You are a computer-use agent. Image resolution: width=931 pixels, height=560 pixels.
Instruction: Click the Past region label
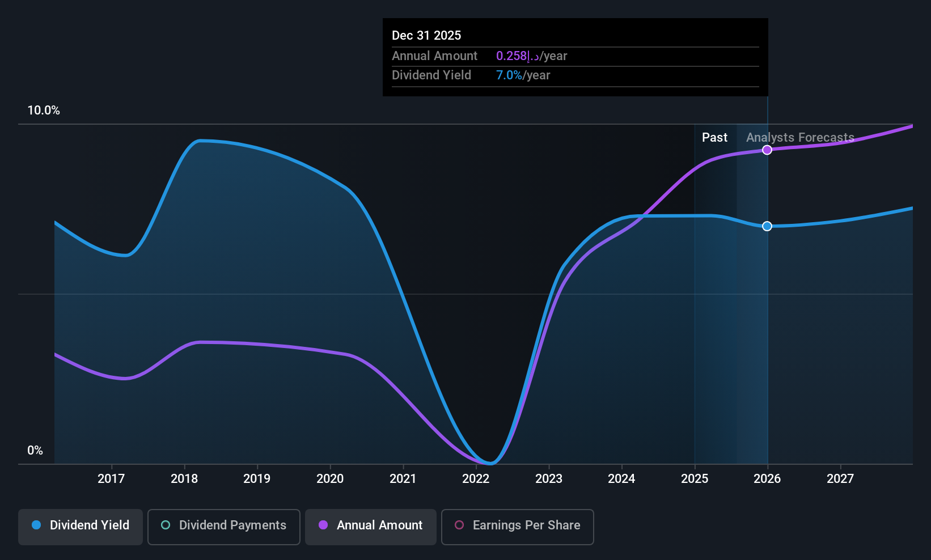714,138
